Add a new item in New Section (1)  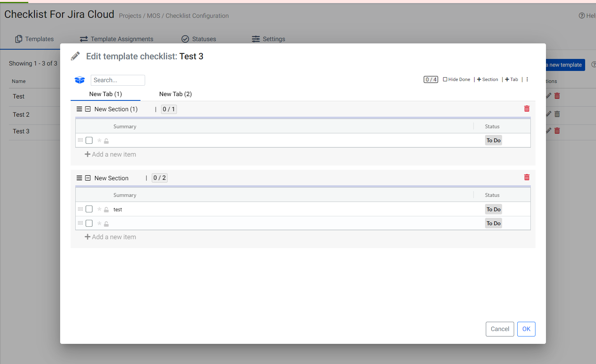click(111, 154)
